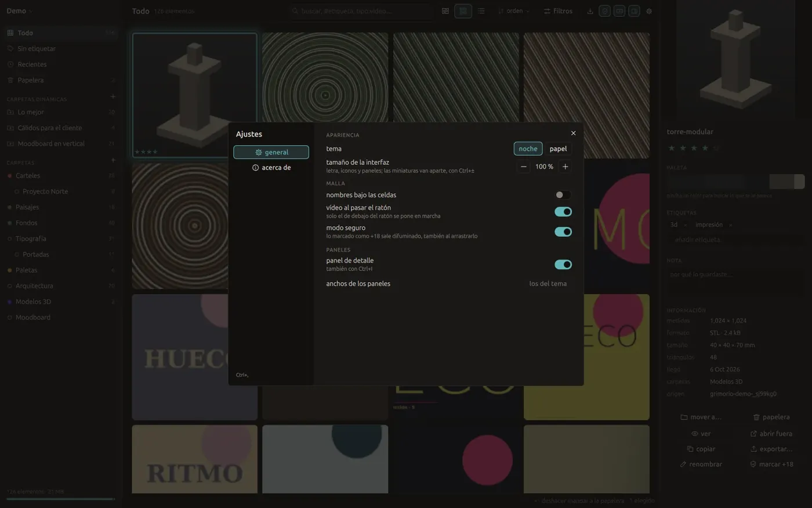Image resolution: width=812 pixels, height=508 pixels.
Task: Click the lightest palette swatch in detail panel
Action: tap(800, 181)
